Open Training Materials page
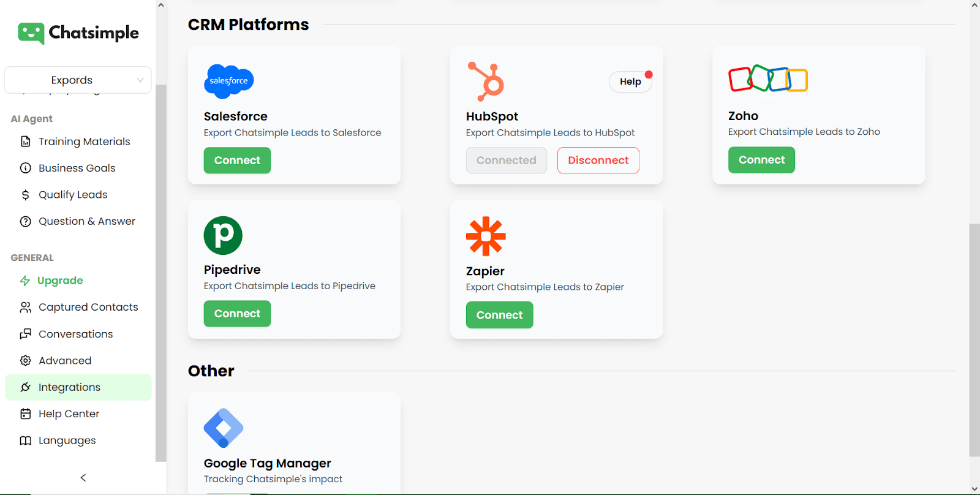The image size is (980, 495). [x=84, y=142]
